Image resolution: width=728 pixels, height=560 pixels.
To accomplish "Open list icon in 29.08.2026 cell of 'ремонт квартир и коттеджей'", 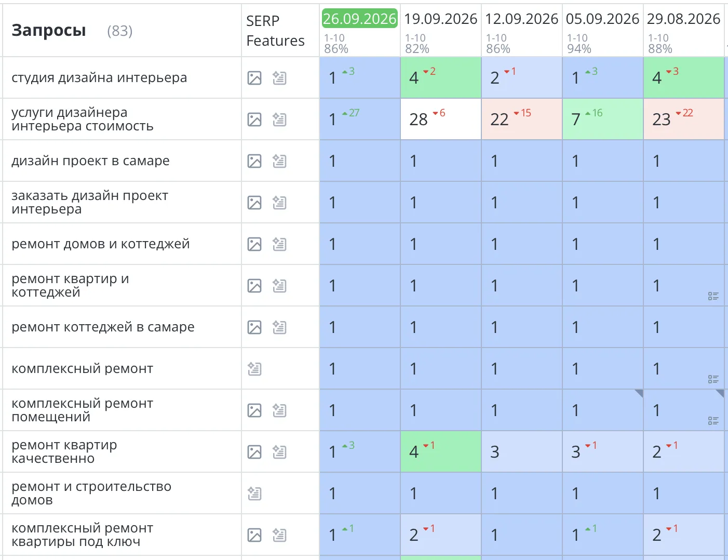I will [713, 296].
